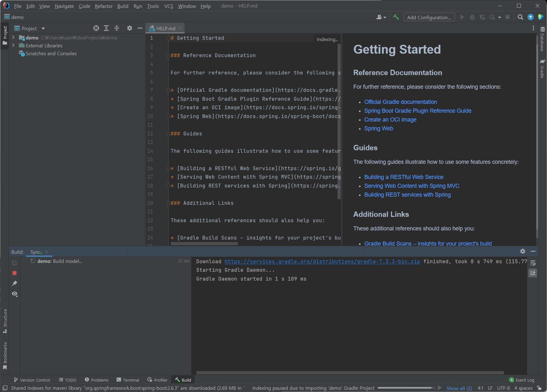The height and width of the screenshot is (392, 547).
Task: Open Build panel settings gear
Action: click(x=523, y=251)
